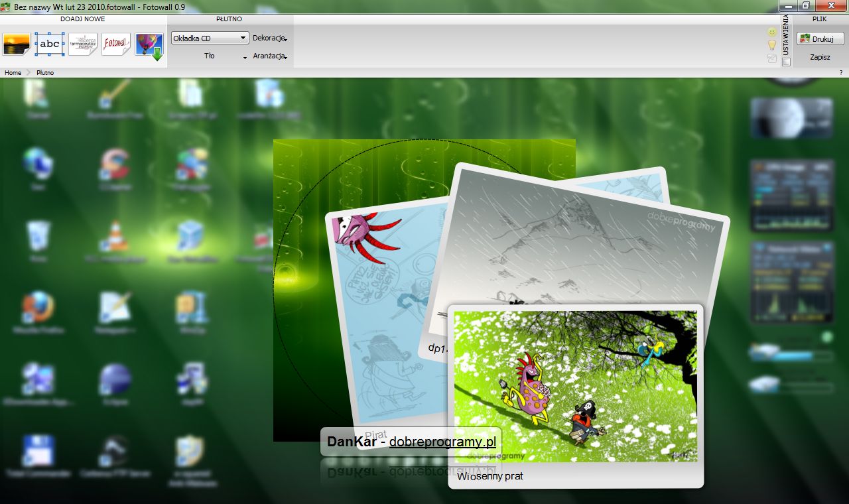Click the dobreprogramy.pl link text

click(442, 442)
